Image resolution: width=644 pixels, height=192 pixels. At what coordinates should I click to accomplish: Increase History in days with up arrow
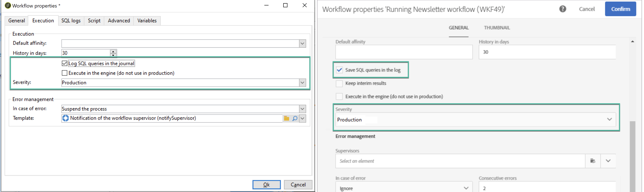pyautogui.click(x=113, y=51)
